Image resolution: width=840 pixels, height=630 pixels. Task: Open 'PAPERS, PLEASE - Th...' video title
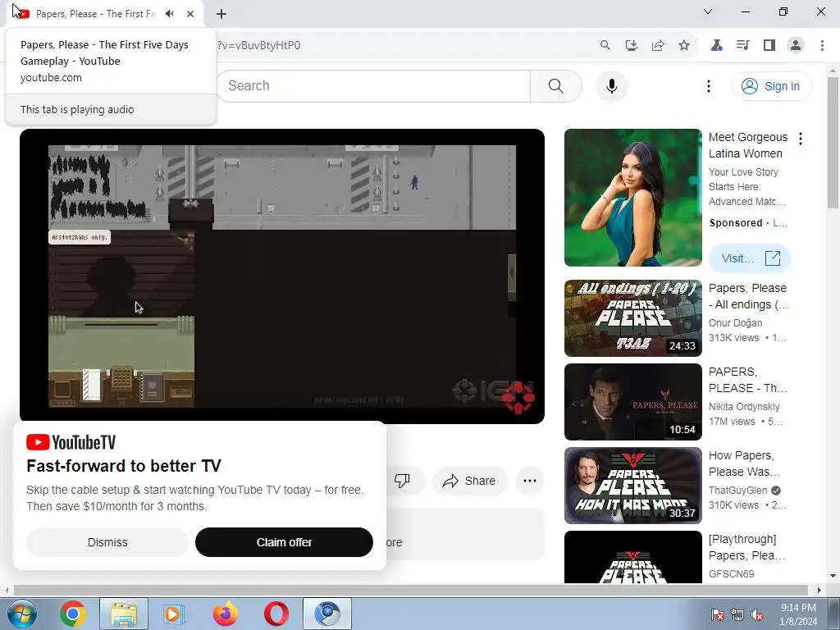(x=748, y=380)
